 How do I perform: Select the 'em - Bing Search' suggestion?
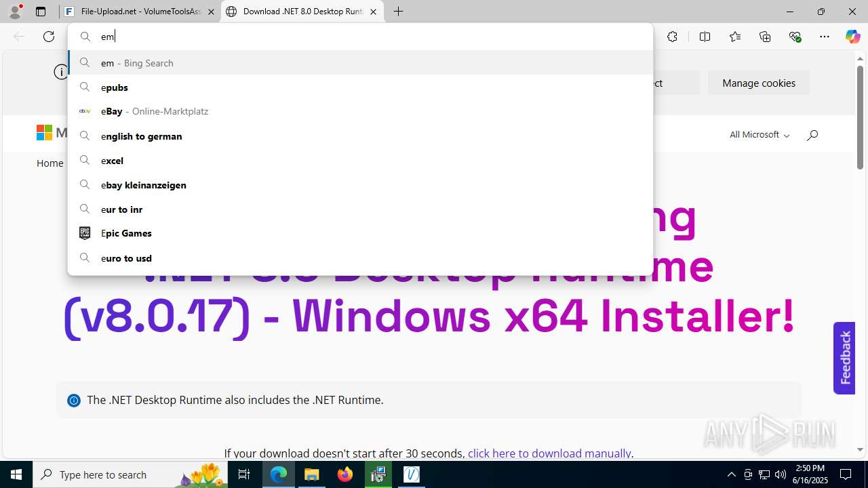360,63
